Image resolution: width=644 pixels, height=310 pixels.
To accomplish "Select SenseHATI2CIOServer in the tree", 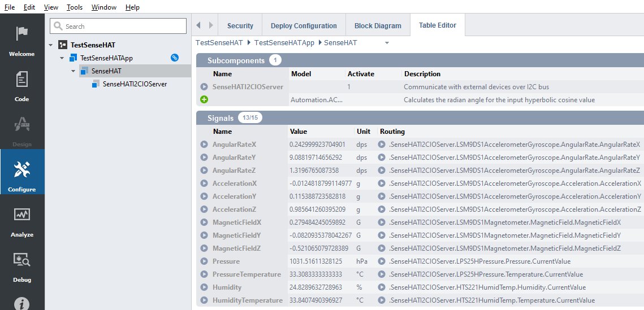I will click(135, 84).
